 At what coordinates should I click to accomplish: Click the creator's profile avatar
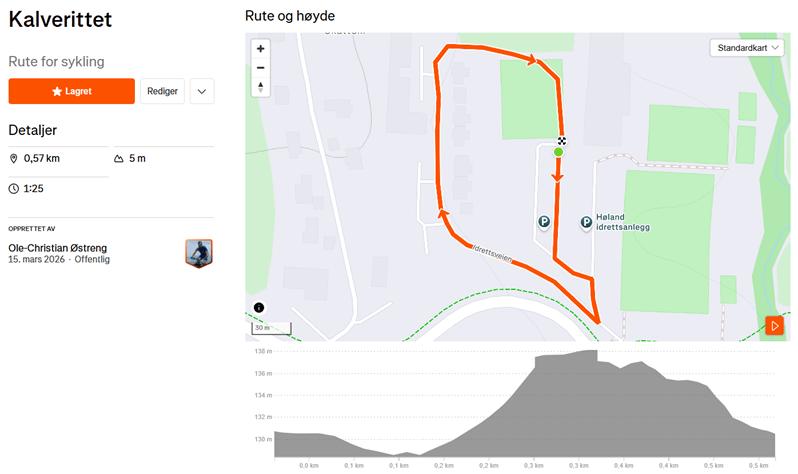tap(199, 253)
